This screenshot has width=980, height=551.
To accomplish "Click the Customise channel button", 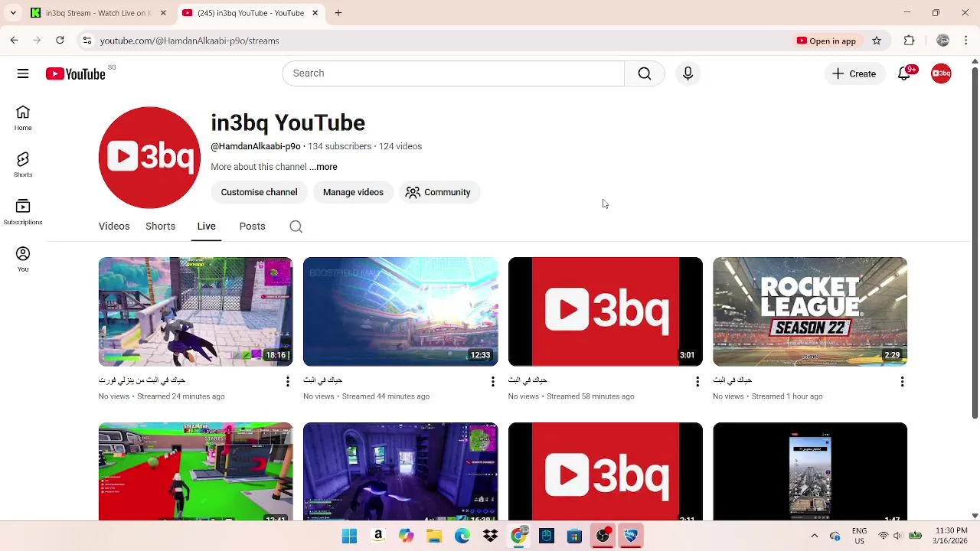I will pyautogui.click(x=259, y=192).
